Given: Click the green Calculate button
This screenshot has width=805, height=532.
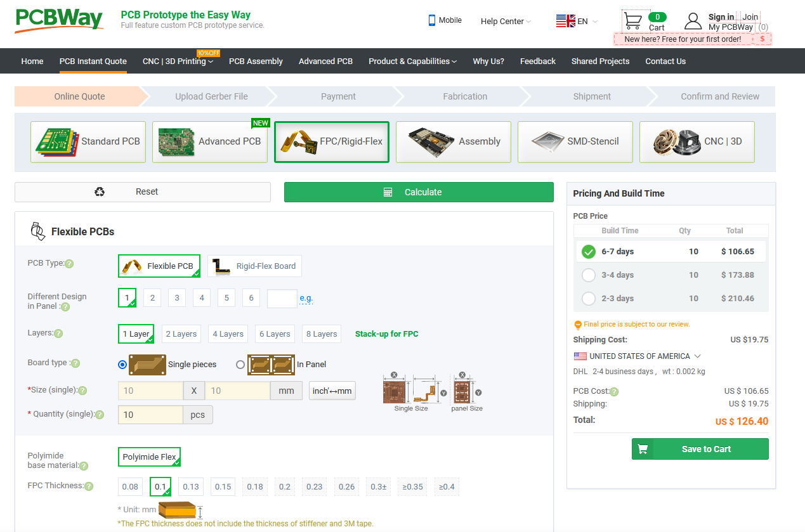Looking at the screenshot, I should click(x=419, y=192).
